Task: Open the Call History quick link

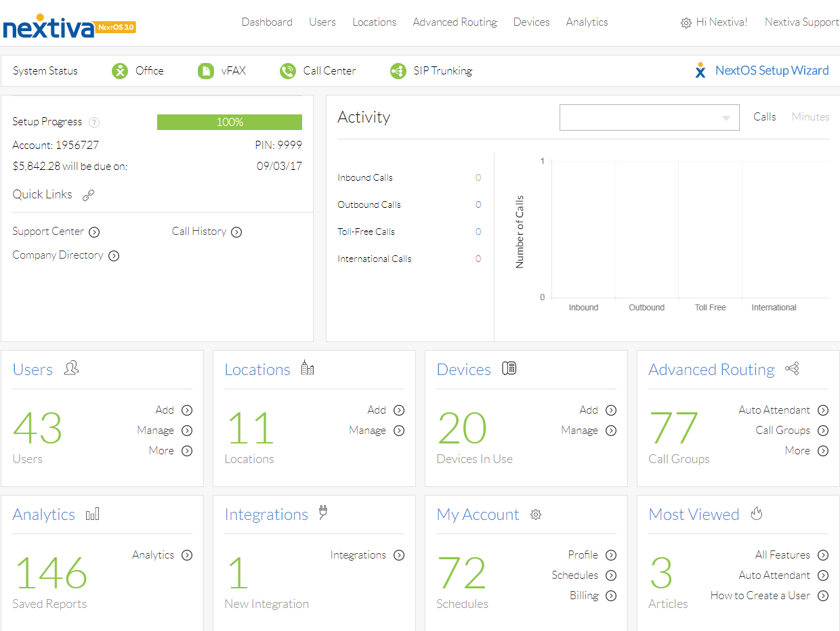Action: pos(199,232)
